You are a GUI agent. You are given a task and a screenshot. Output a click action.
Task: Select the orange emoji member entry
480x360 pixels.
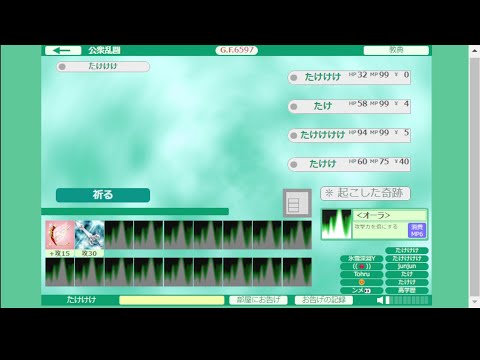[x=362, y=282]
